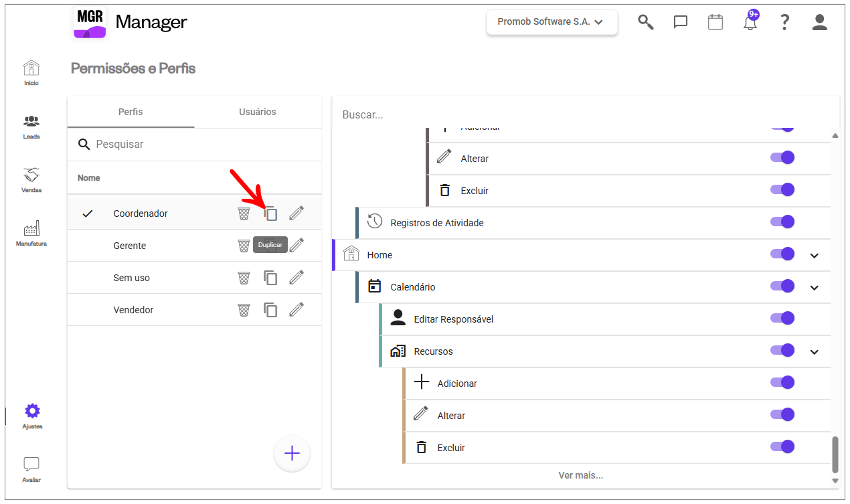Add a new profile with plus button
Image resolution: width=850 pixels, height=504 pixels.
pos(292,454)
